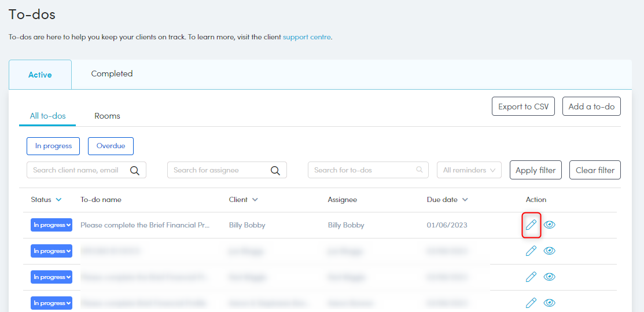644x312 pixels.
Task: View the Billy Bobby to-do via eye icon
Action: coord(549,225)
